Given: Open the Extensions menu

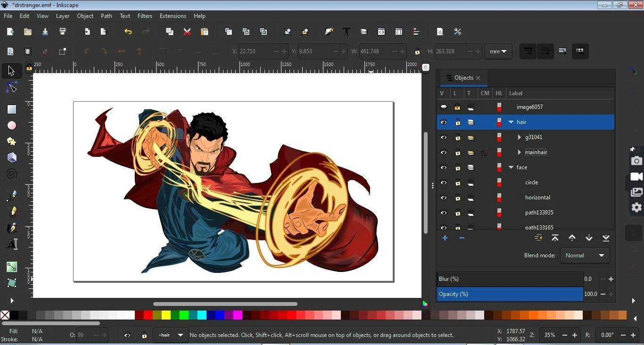Looking at the screenshot, I should [173, 16].
